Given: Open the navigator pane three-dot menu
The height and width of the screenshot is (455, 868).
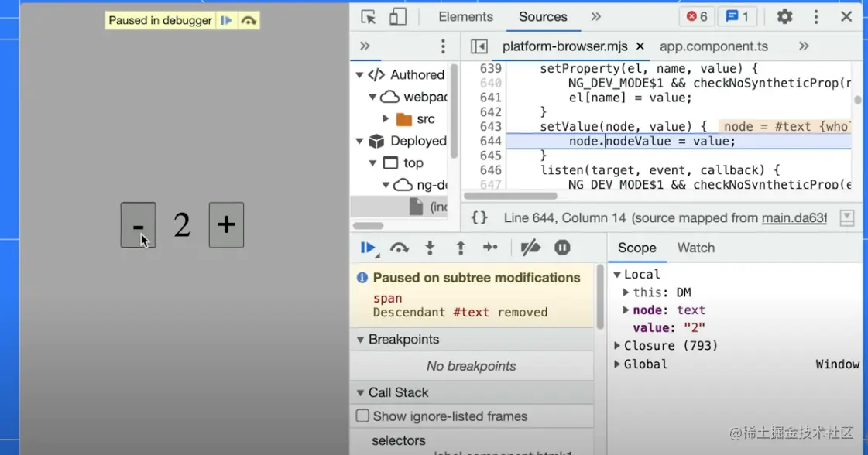Looking at the screenshot, I should (x=443, y=46).
